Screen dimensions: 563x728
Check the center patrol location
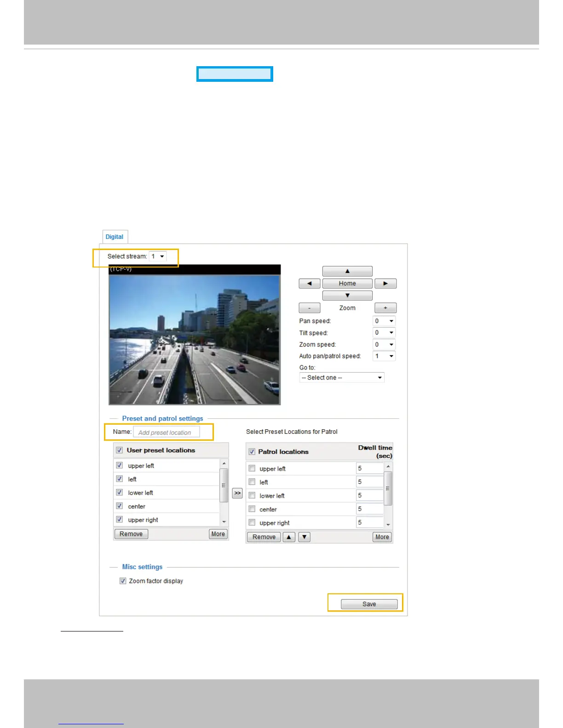pos(252,509)
